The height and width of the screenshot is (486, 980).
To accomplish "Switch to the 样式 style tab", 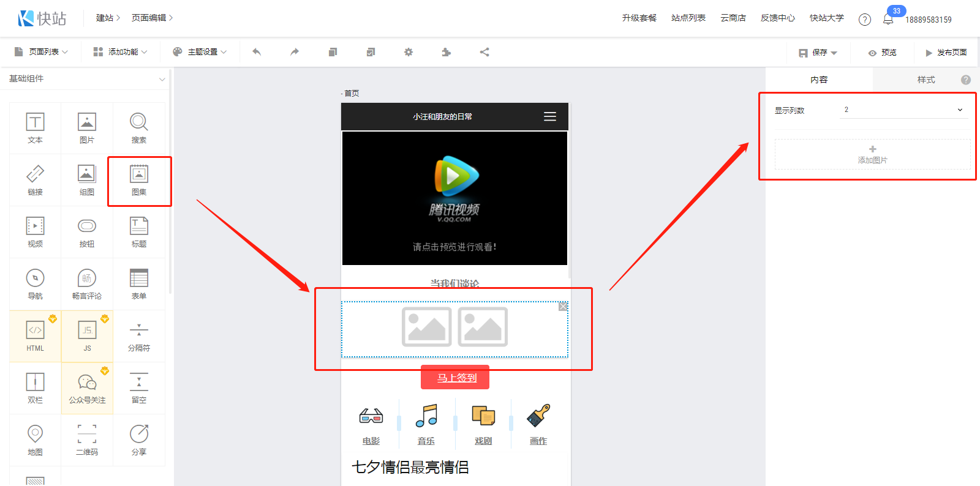I will pos(925,80).
